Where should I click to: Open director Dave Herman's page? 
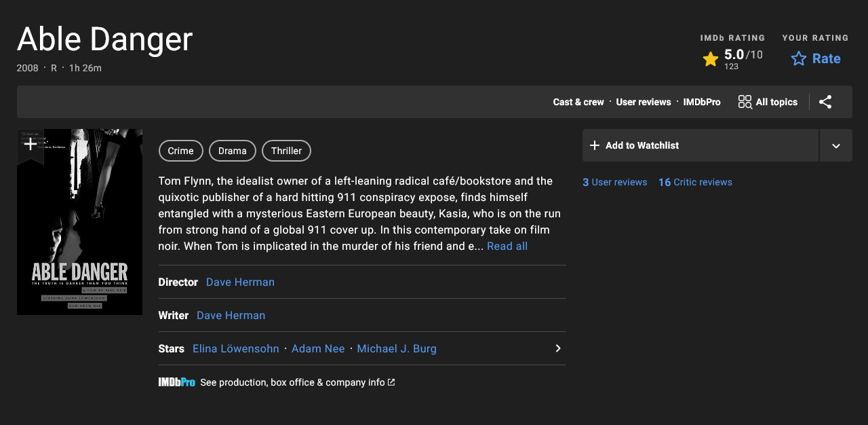(240, 282)
